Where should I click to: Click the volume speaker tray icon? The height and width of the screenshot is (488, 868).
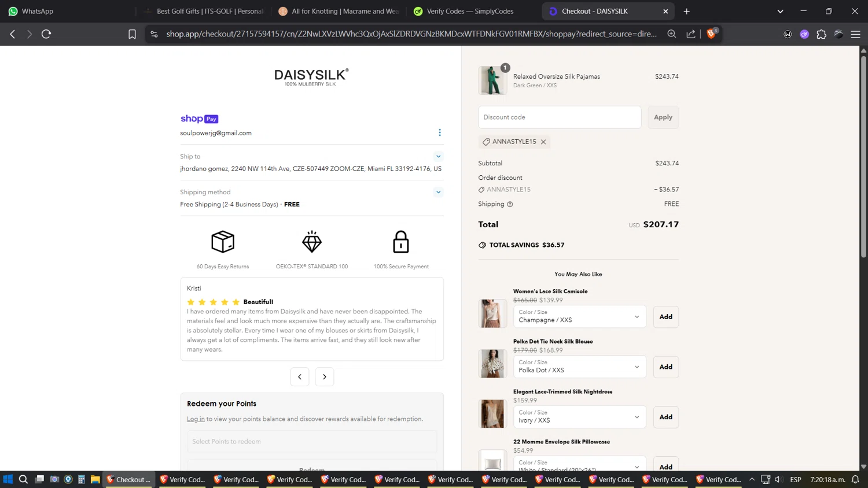pyautogui.click(x=778, y=479)
